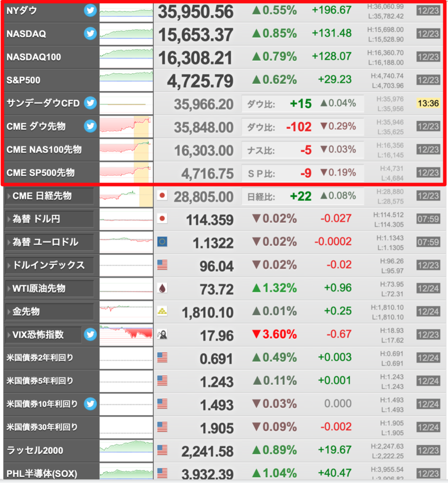Click the US flag in the 米国債券2年利回り row
The height and width of the screenshot is (483, 448).
(x=162, y=357)
